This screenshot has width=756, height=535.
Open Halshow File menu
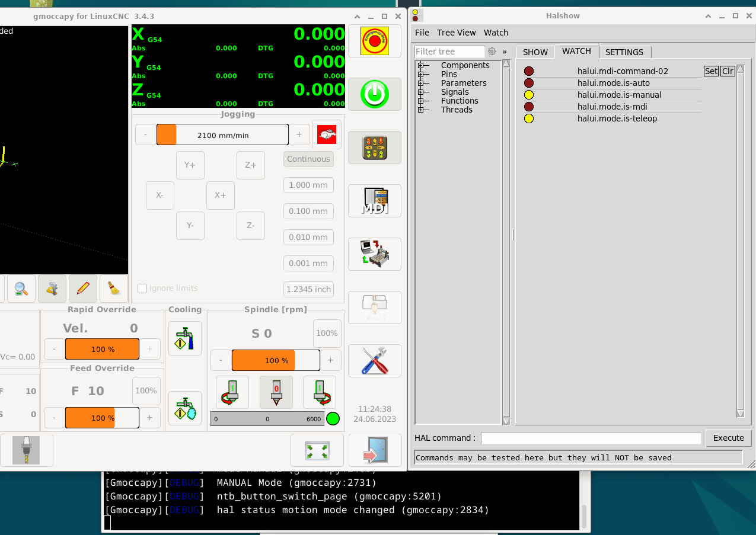coord(422,33)
